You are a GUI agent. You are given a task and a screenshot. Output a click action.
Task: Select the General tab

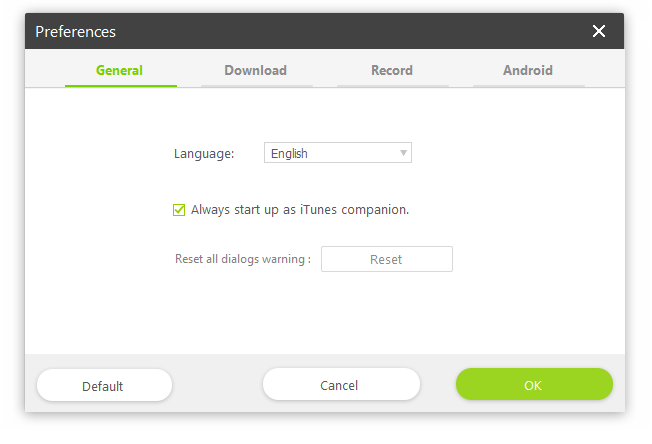119,70
